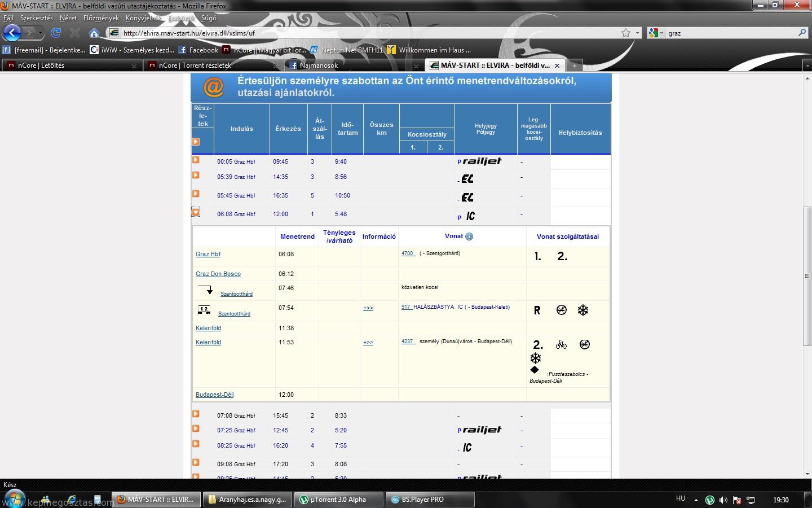Switch to nCore | Letöltés tab

pyautogui.click(x=71, y=65)
